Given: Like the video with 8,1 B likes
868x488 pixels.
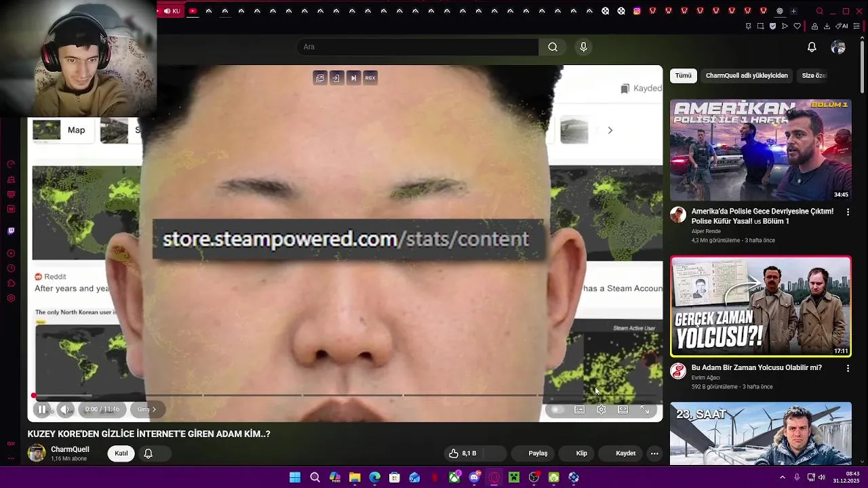Looking at the screenshot, I should coord(464,453).
